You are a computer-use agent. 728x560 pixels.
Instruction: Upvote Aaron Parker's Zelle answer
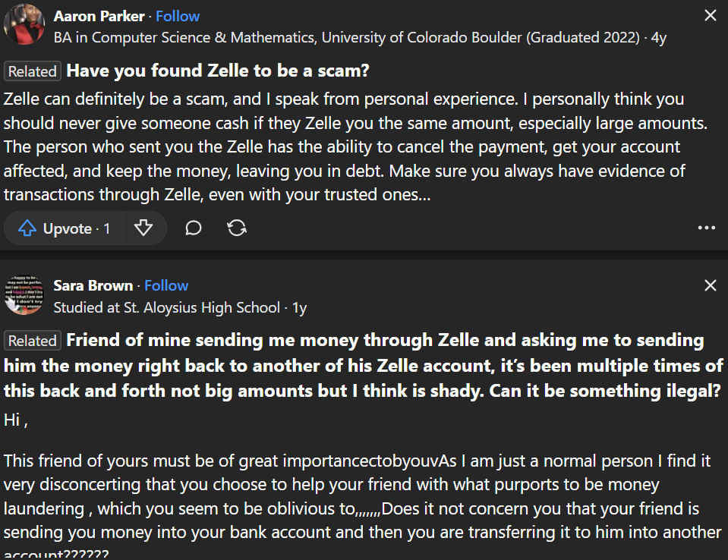[64, 228]
